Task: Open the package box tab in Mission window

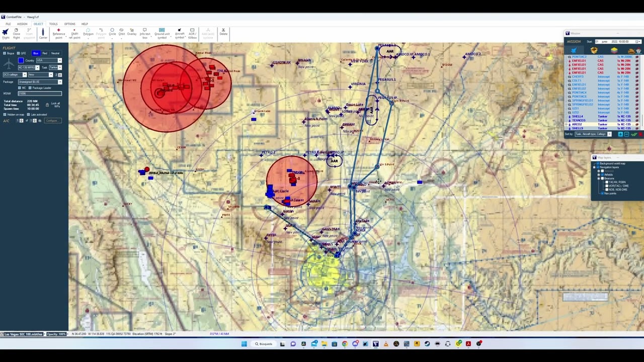Action: pyautogui.click(x=594, y=50)
